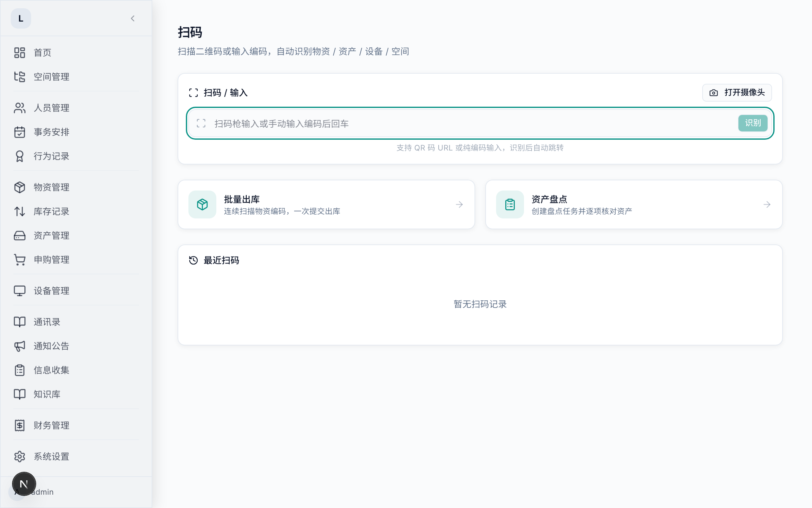Click the scan frame icon beside 扫码 / 输入
812x508 pixels.
pos(193,93)
